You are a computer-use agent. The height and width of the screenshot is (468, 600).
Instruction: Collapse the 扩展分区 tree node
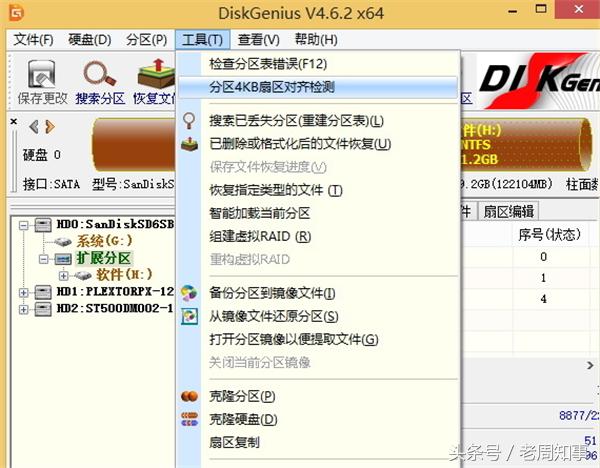click(44, 259)
